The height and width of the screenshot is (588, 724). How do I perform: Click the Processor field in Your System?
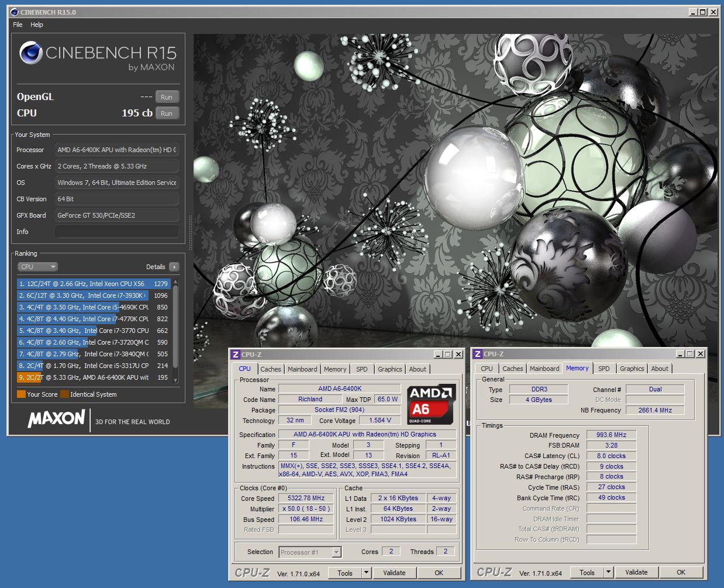(x=117, y=150)
